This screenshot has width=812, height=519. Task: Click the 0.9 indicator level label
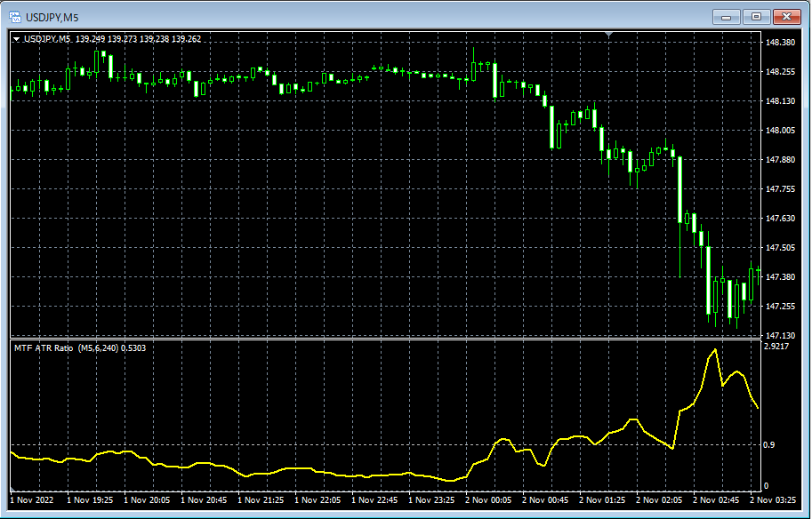tap(769, 445)
